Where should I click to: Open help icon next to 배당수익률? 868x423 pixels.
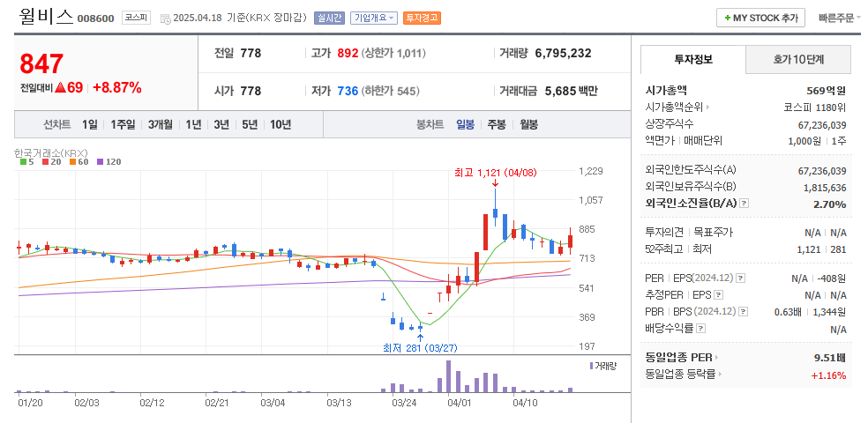tap(700, 329)
